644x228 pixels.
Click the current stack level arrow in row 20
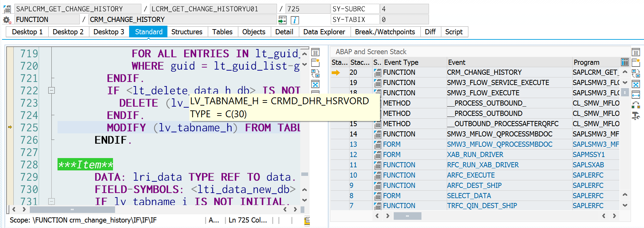pyautogui.click(x=336, y=72)
